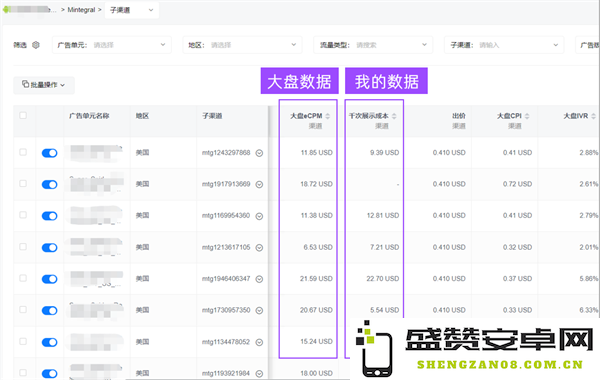
Task: Click the 0.37 USD CPI value
Action: 517,279
